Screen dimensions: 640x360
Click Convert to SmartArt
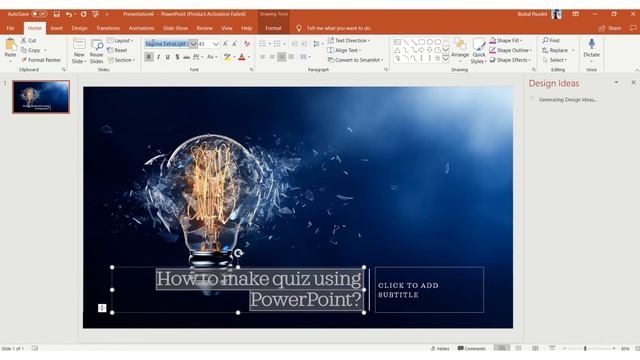[x=356, y=60]
